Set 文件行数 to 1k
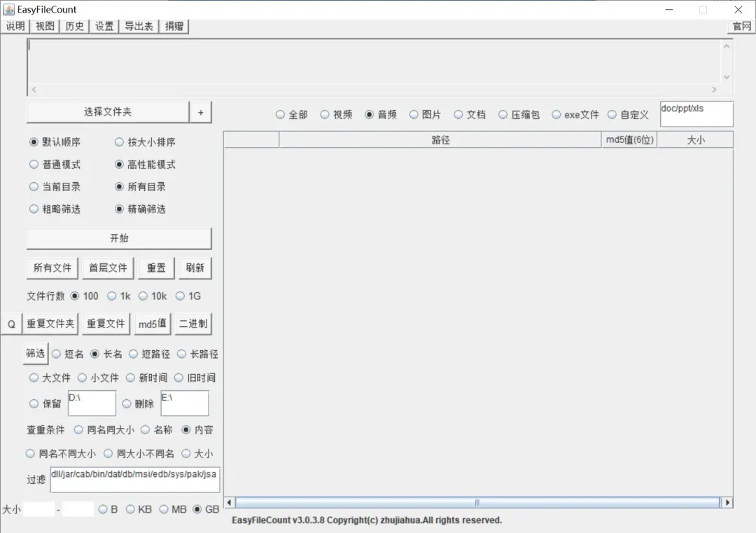Viewport: 756px width, 533px height. click(x=118, y=296)
